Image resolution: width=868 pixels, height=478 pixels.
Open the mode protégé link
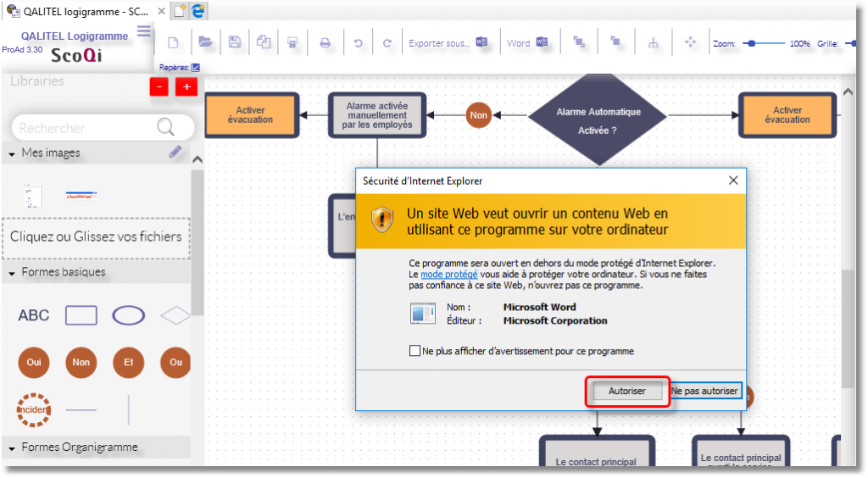(x=449, y=275)
